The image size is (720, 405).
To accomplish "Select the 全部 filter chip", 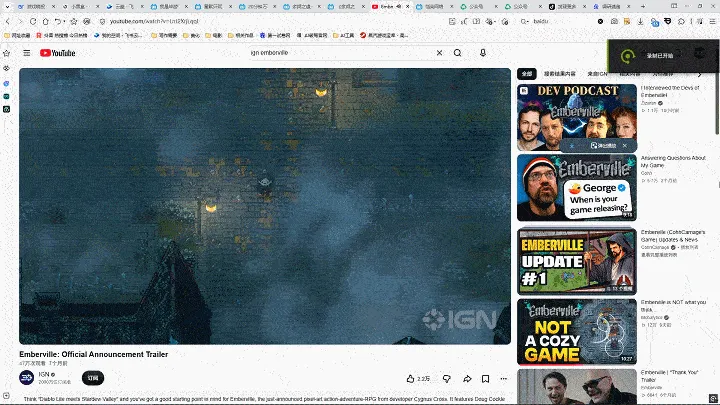I will pos(527,74).
